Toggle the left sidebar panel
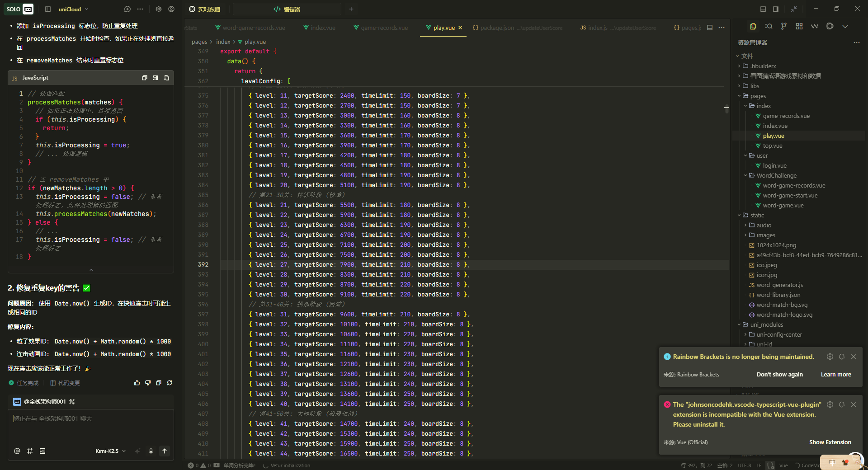Screen dimensions: 868x470 (48, 9)
